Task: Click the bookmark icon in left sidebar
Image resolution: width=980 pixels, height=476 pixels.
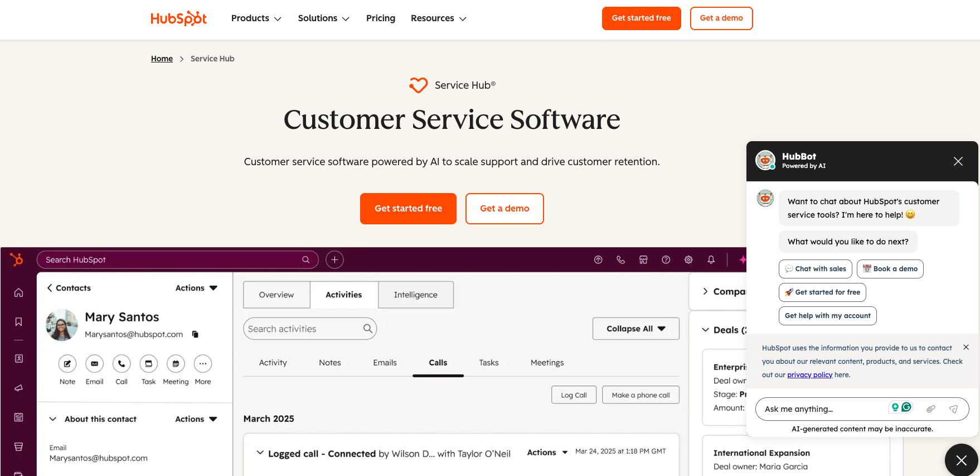Action: point(18,321)
